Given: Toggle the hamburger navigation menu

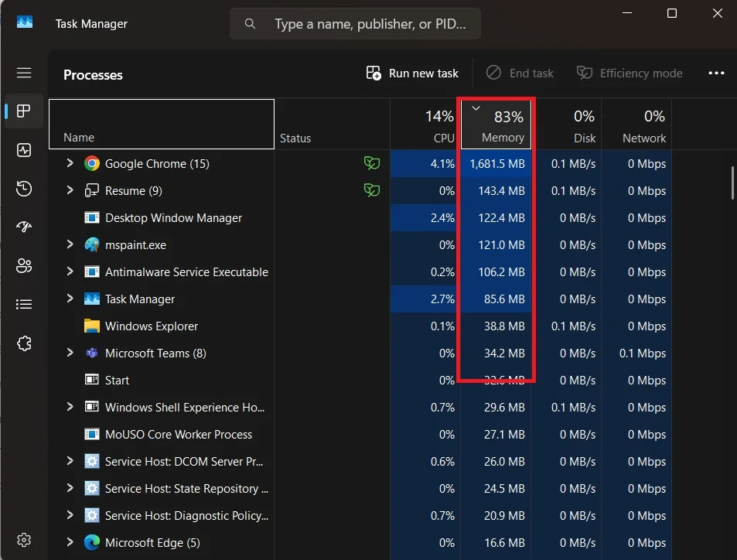Looking at the screenshot, I should 24,73.
